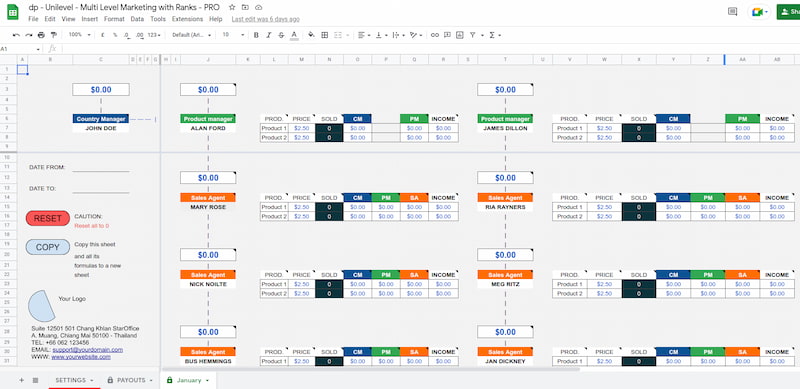
Task: Click the Functions sigma icon
Action: pos(492,35)
